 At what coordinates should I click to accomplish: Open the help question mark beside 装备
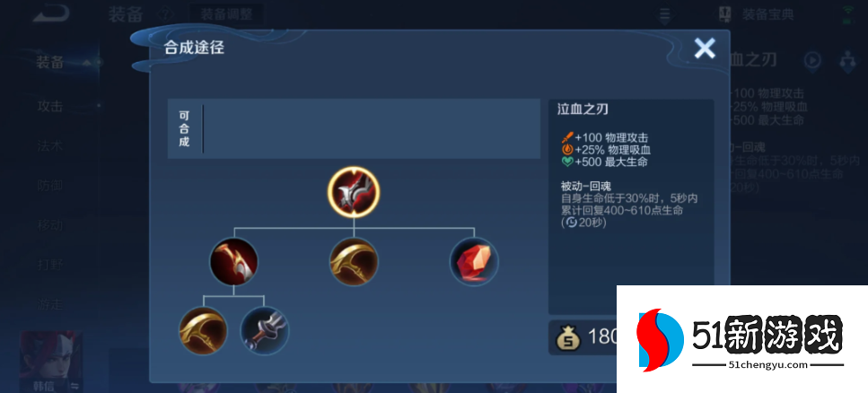coord(162,14)
